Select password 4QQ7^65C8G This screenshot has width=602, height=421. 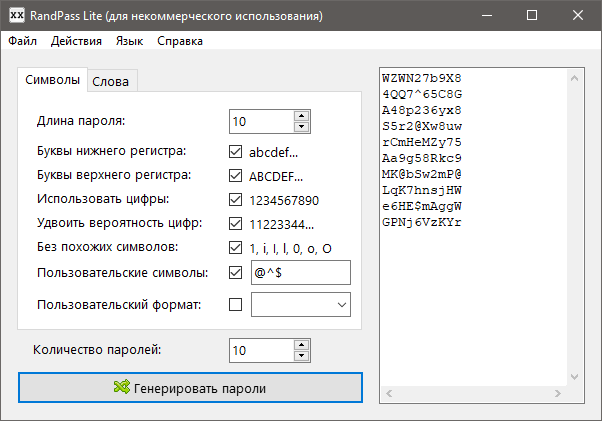tap(422, 94)
